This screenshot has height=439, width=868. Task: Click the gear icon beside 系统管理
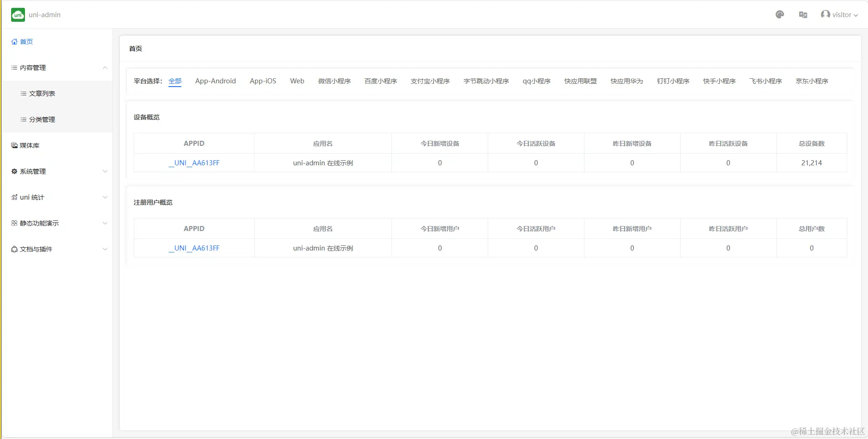14,171
